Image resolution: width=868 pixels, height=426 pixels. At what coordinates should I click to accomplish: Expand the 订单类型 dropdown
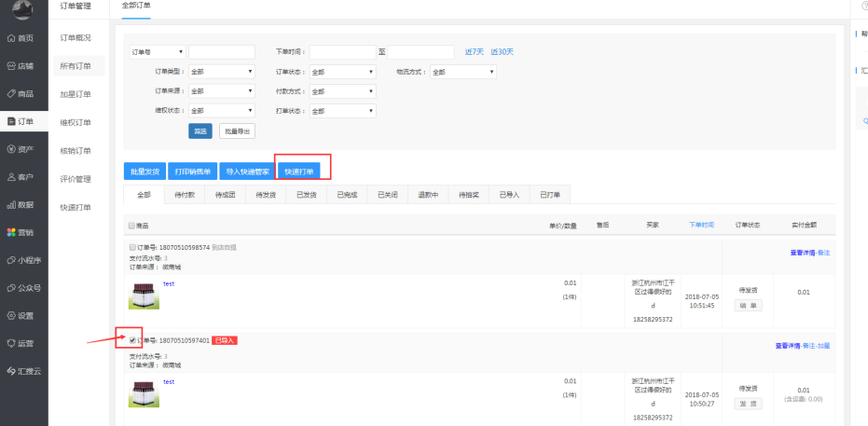(x=221, y=72)
